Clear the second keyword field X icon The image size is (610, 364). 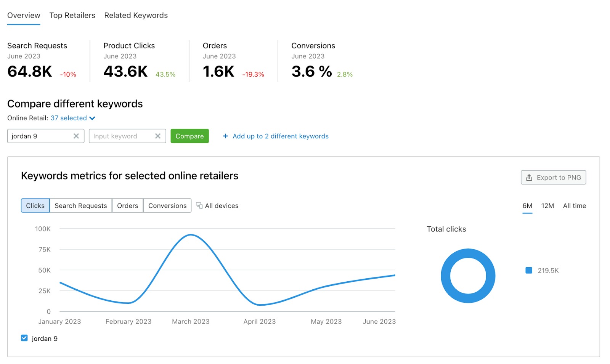158,136
